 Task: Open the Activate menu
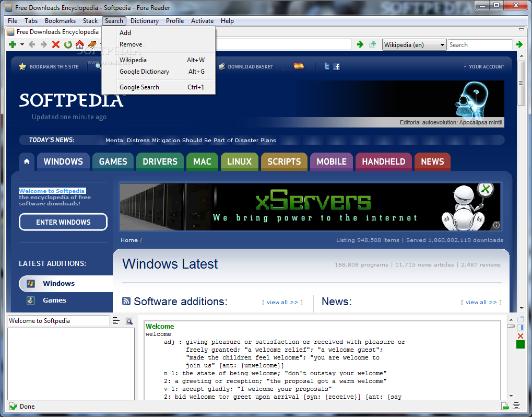202,21
